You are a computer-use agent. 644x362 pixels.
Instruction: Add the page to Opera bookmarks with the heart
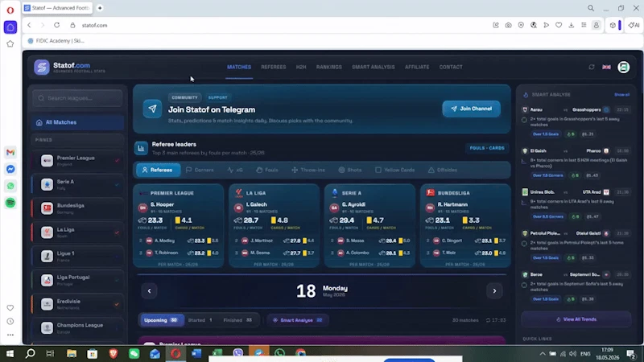click(x=559, y=25)
